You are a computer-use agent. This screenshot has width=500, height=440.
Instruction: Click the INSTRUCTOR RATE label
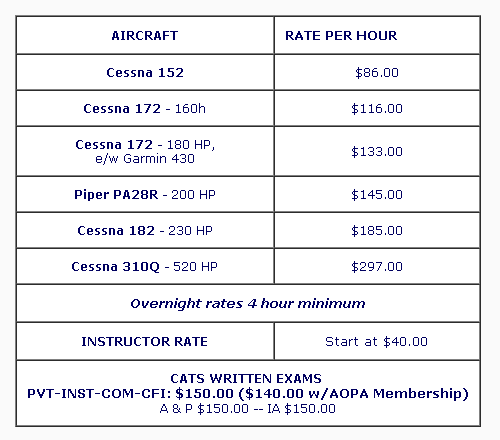[145, 341]
